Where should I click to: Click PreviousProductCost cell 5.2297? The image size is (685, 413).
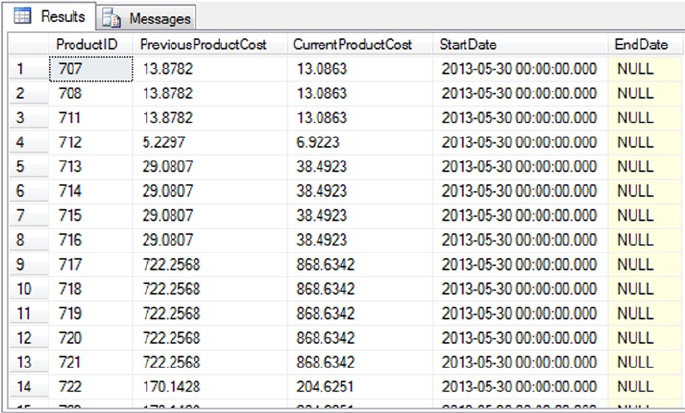click(211, 143)
